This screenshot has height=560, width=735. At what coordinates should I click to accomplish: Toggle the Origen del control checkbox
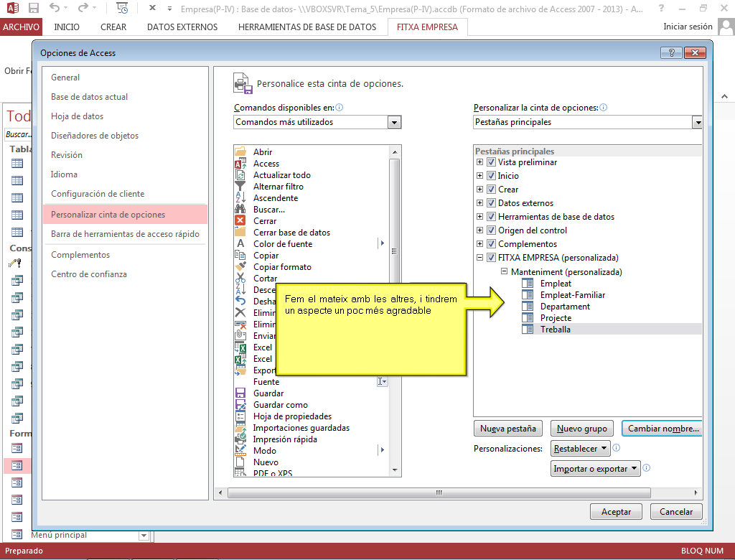click(491, 230)
